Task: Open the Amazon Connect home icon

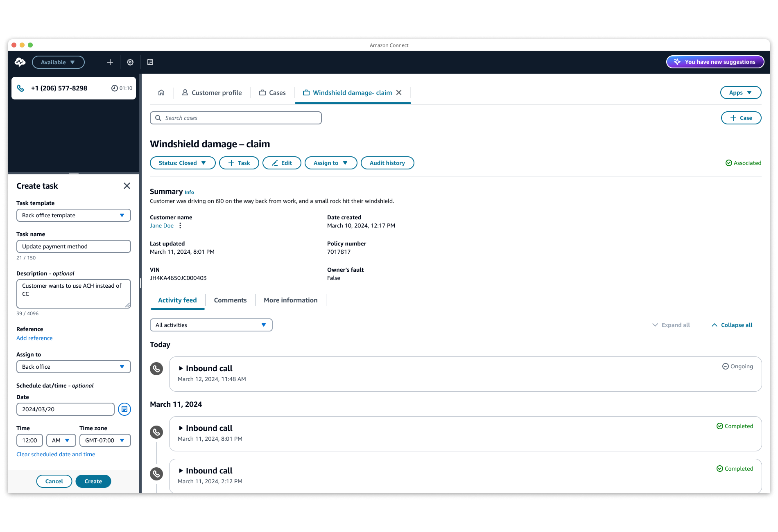Action: (161, 92)
